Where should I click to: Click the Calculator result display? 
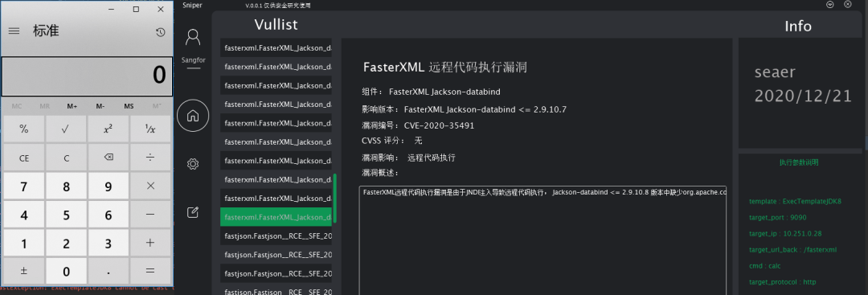(x=87, y=76)
